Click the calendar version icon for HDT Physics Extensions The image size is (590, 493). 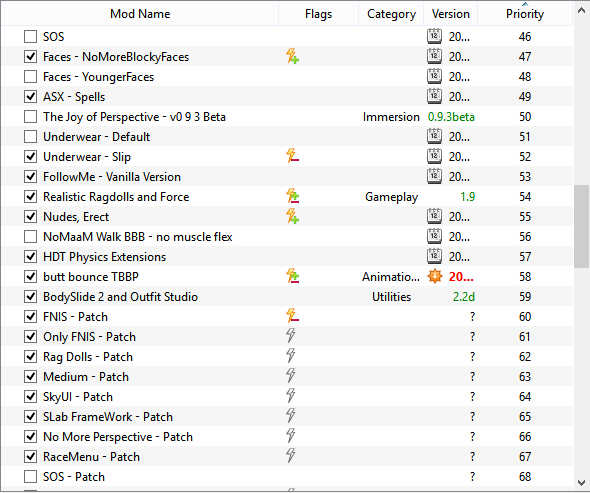coord(434,256)
